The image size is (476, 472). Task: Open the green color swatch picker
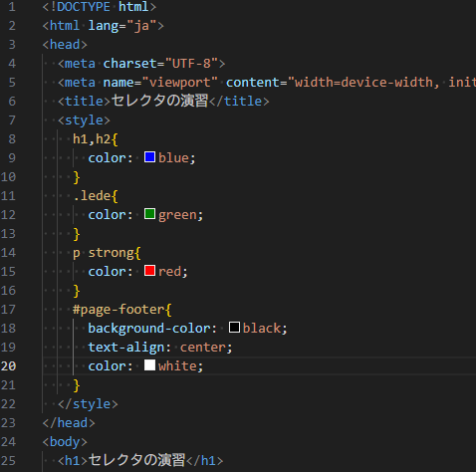point(149,214)
